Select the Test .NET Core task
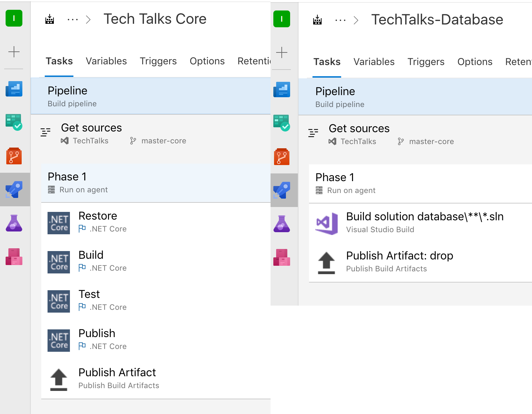The width and height of the screenshot is (532, 414). [x=156, y=301]
